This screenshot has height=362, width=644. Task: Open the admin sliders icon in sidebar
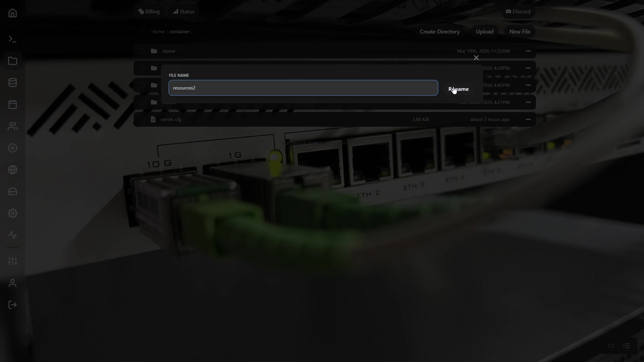(x=12, y=261)
